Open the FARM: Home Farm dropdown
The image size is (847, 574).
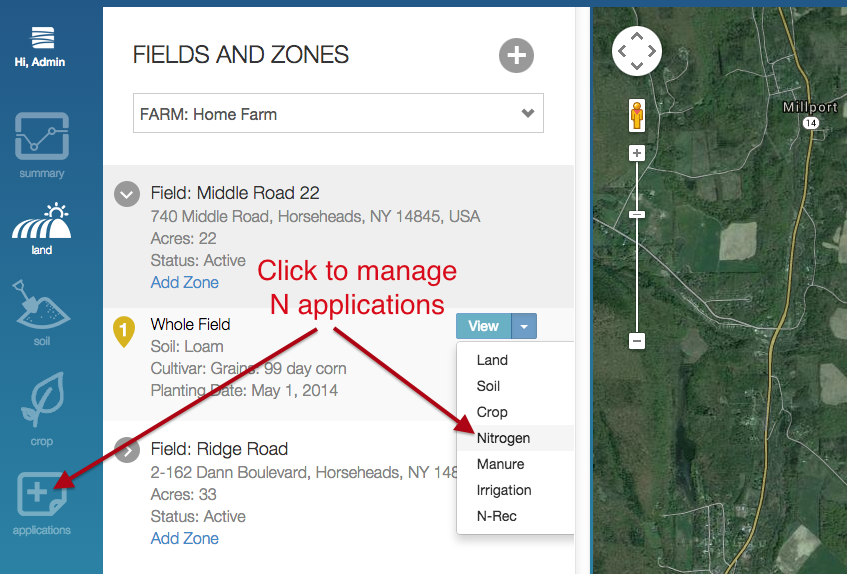pos(338,114)
